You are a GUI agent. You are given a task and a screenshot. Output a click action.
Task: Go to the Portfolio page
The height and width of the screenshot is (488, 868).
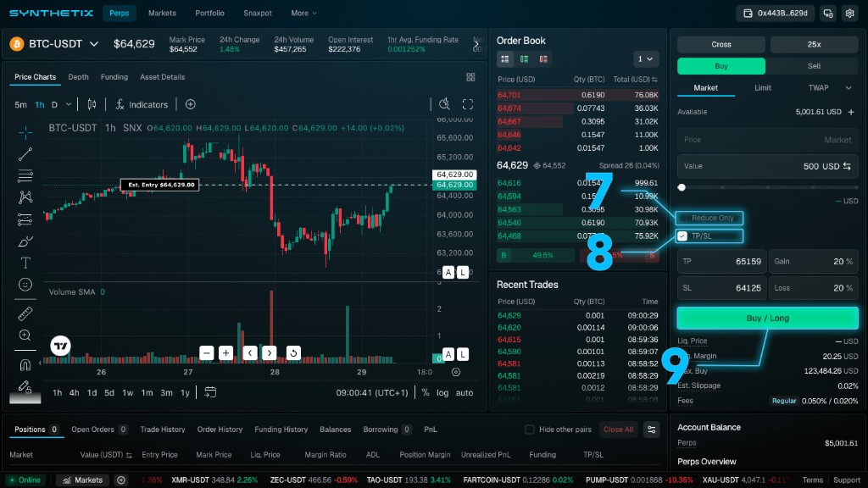click(x=210, y=14)
